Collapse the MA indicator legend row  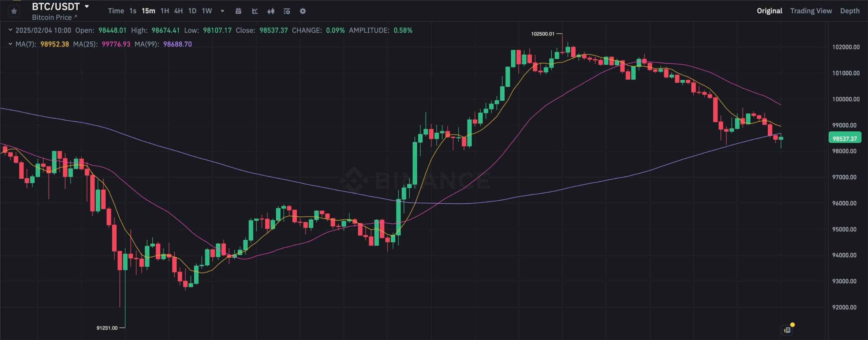click(x=11, y=44)
